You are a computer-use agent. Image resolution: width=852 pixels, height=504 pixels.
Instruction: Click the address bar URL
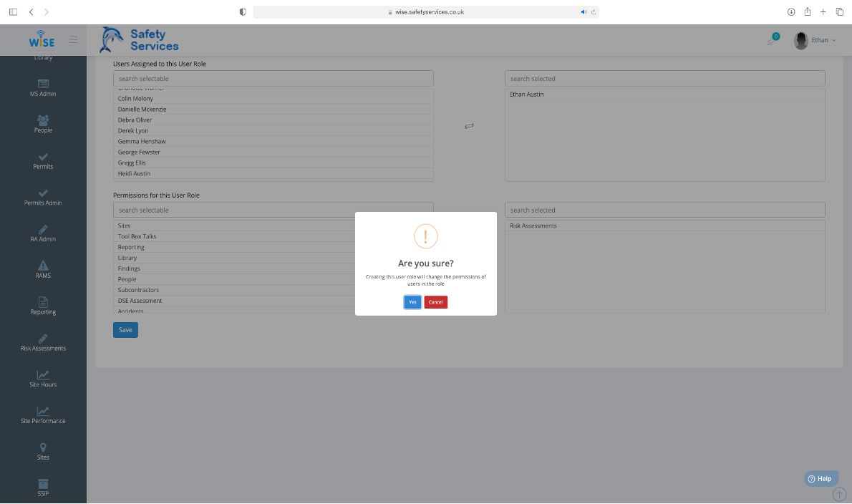(430, 12)
